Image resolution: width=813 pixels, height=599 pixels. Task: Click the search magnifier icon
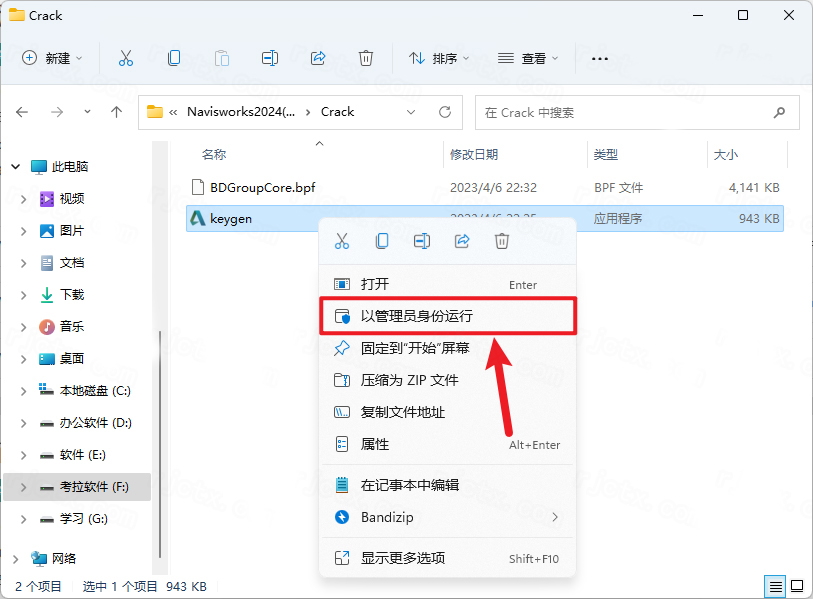click(x=779, y=113)
